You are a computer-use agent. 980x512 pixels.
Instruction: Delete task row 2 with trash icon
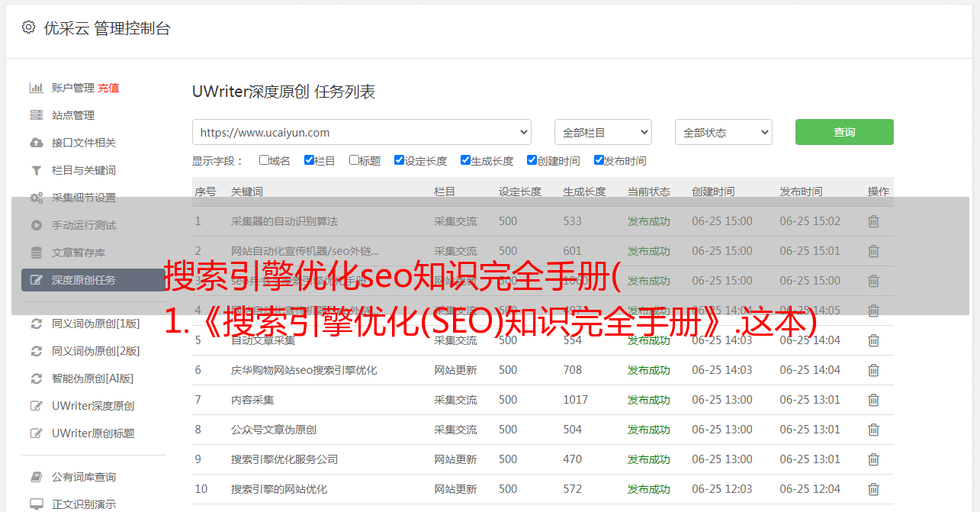click(874, 251)
